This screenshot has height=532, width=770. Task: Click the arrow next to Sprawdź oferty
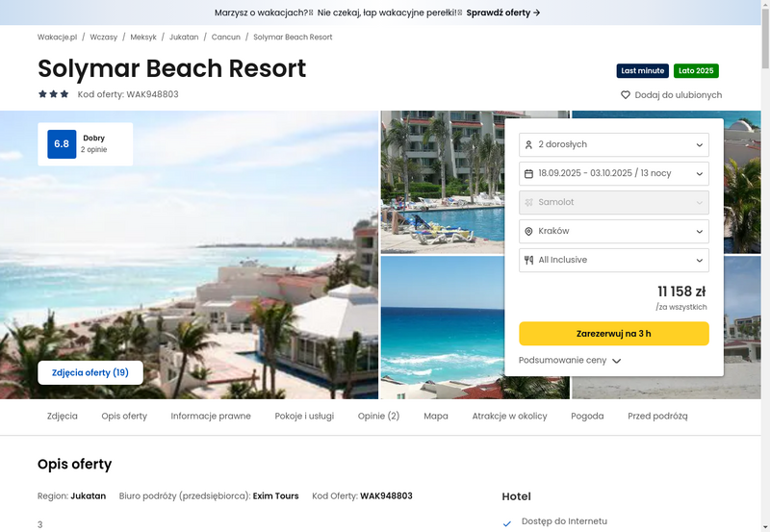(x=537, y=13)
